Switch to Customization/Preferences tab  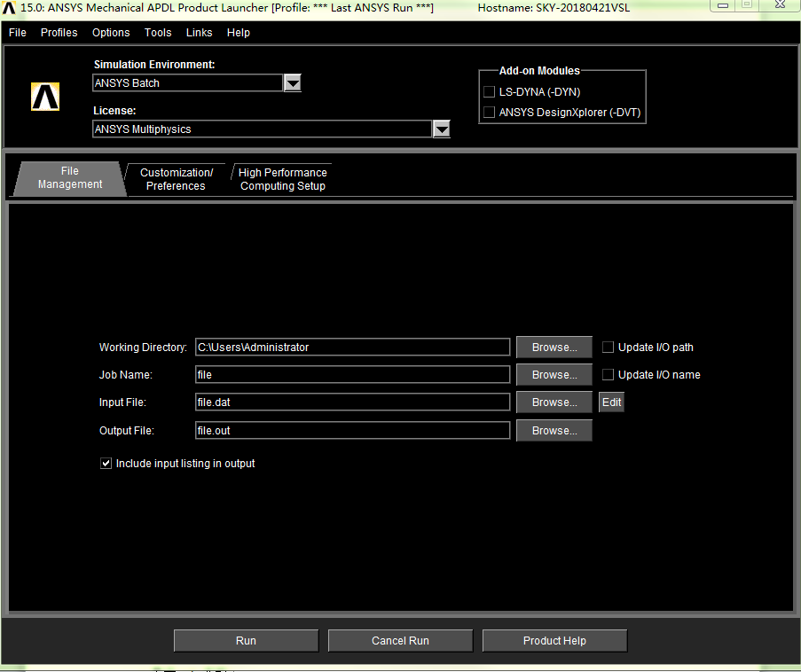177,179
